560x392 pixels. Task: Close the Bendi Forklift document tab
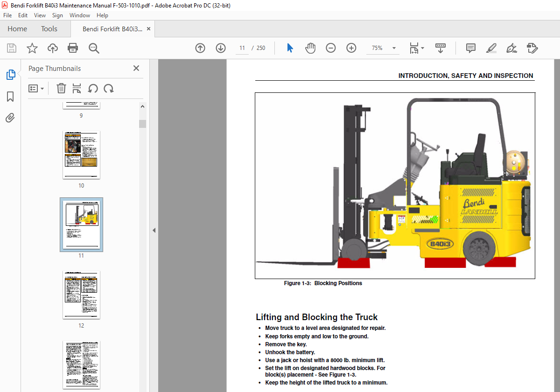tap(149, 29)
